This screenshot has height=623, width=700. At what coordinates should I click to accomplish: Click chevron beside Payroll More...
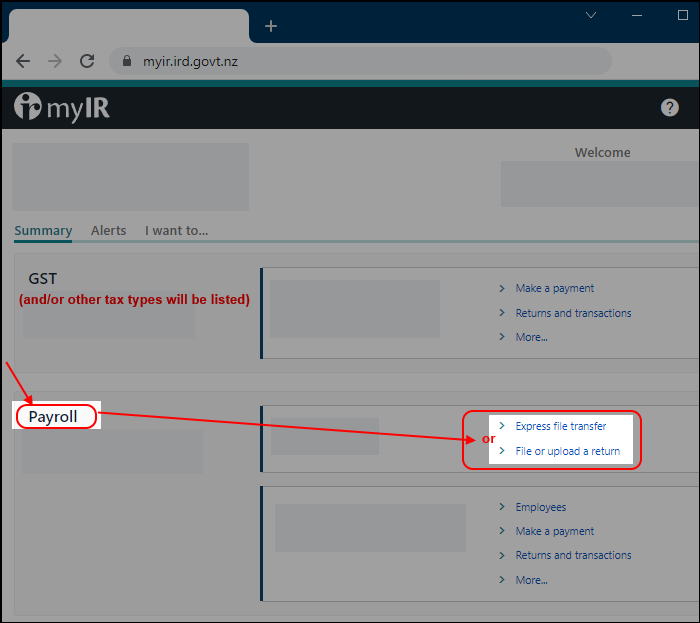point(502,580)
